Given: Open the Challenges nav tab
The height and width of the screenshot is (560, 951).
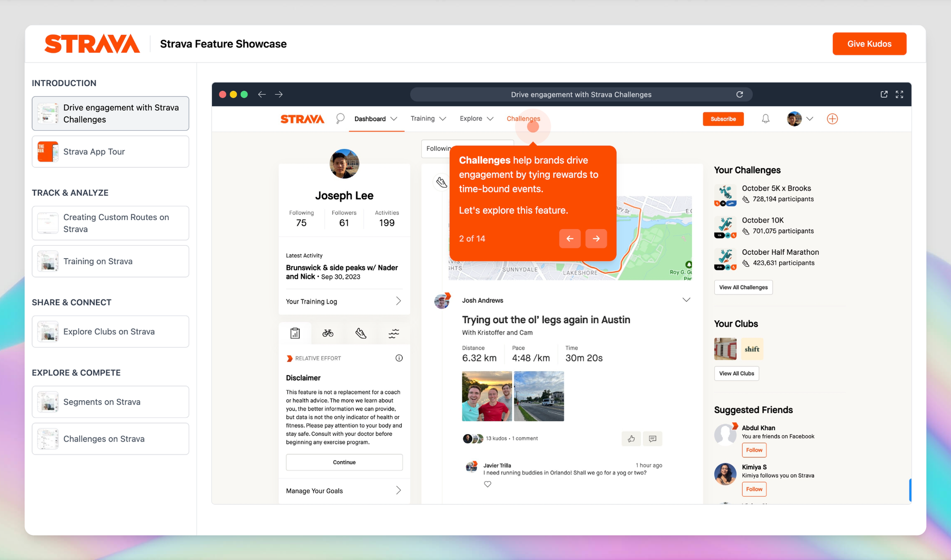Looking at the screenshot, I should pyautogui.click(x=523, y=119).
